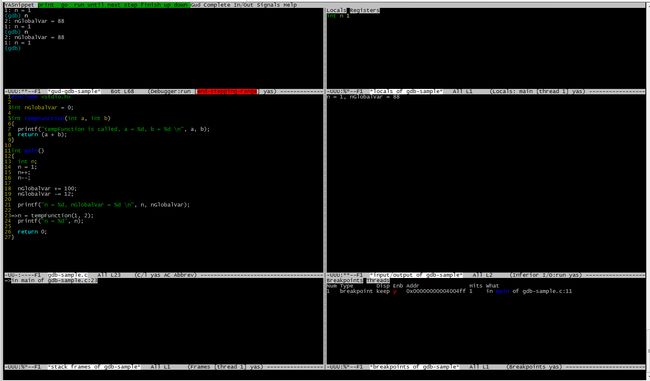Click the go toolbar command
The image size is (650, 381).
click(65, 5)
